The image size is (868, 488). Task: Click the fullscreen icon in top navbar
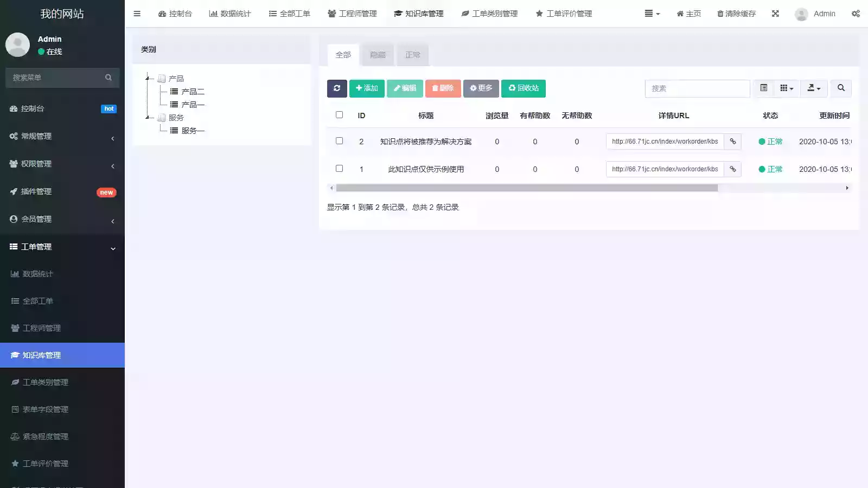click(775, 14)
